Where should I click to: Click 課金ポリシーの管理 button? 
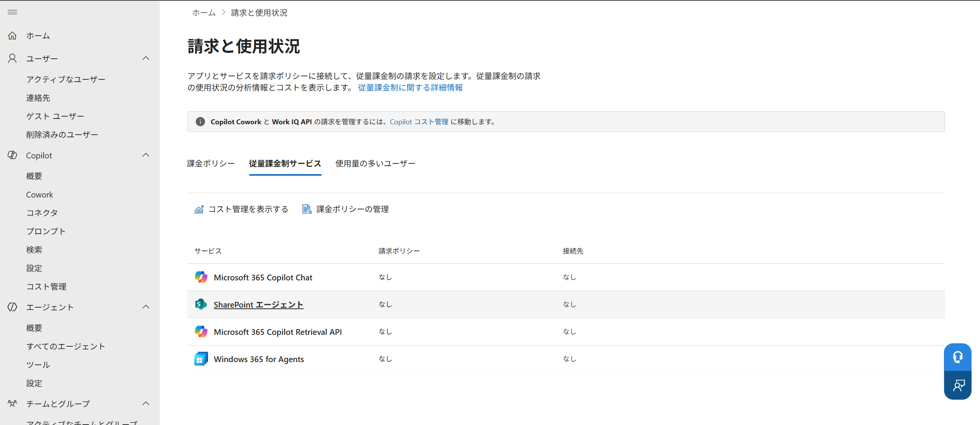(x=345, y=209)
